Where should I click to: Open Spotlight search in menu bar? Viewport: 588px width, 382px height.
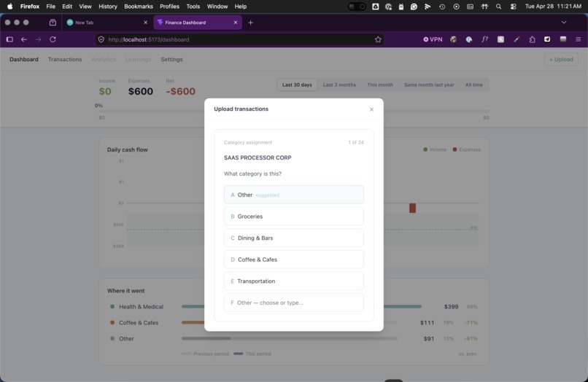(498, 7)
